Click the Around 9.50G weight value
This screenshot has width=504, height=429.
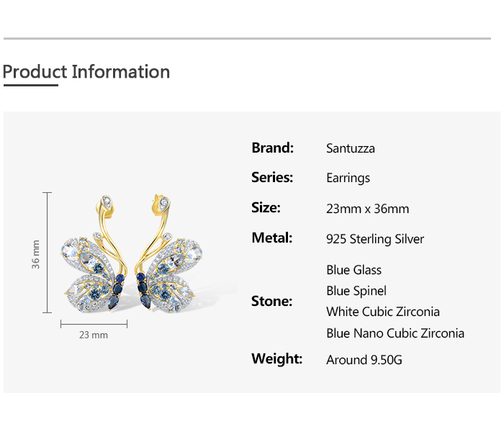click(364, 360)
